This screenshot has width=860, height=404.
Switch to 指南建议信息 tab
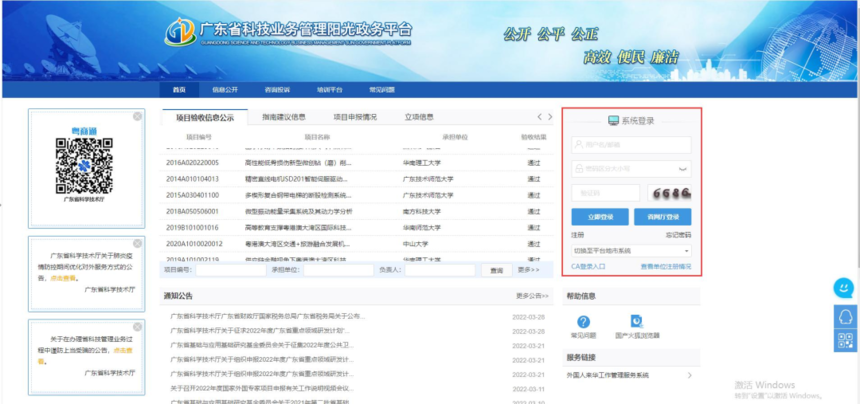(284, 117)
